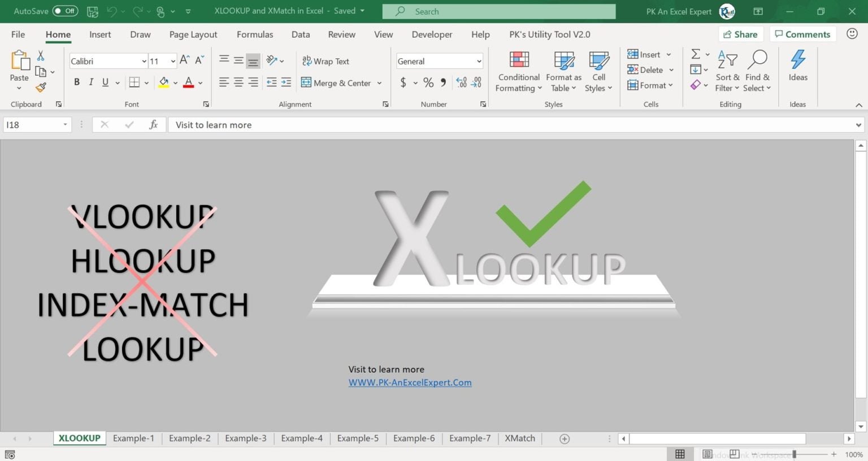Viewport: 868px width, 461px height.
Task: Click inside the formula bar
Action: [396, 124]
